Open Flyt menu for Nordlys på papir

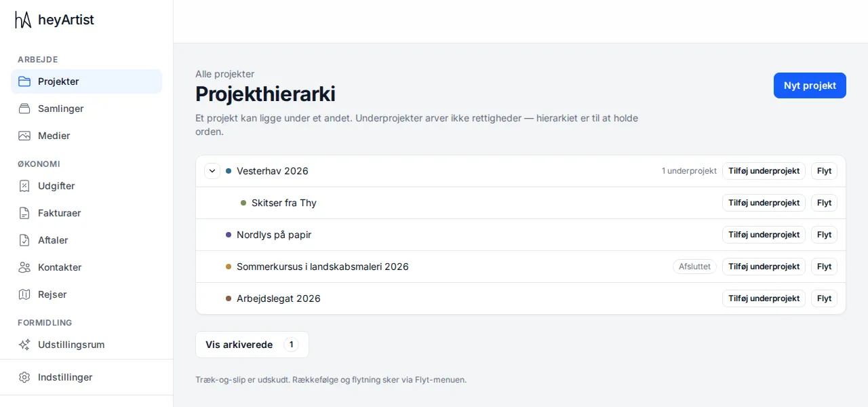824,235
